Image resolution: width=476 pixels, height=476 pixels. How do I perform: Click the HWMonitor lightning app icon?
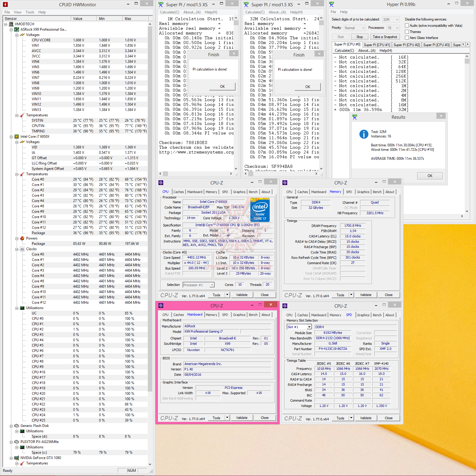coord(5,4)
